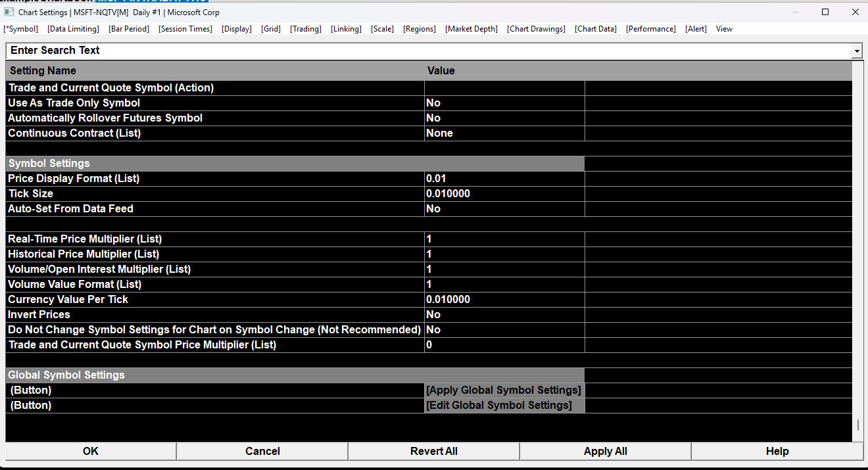Image resolution: width=868 pixels, height=470 pixels.
Task: Expand the search text dropdown arrow
Action: point(856,51)
